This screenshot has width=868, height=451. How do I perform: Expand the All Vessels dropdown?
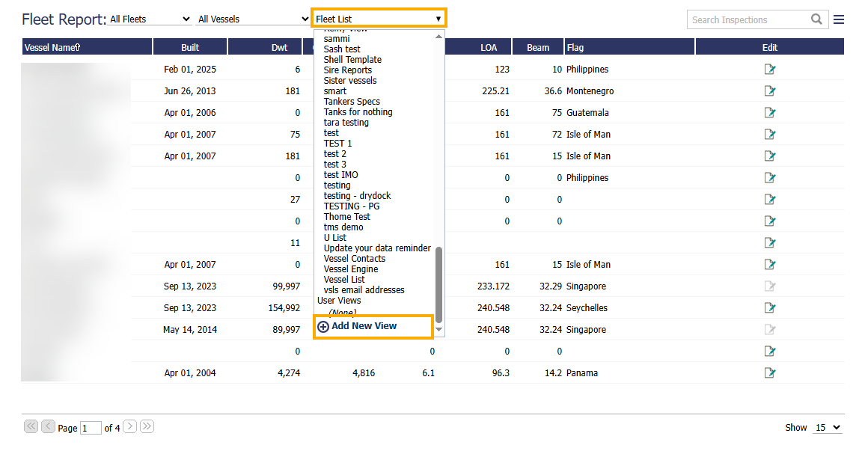(251, 19)
